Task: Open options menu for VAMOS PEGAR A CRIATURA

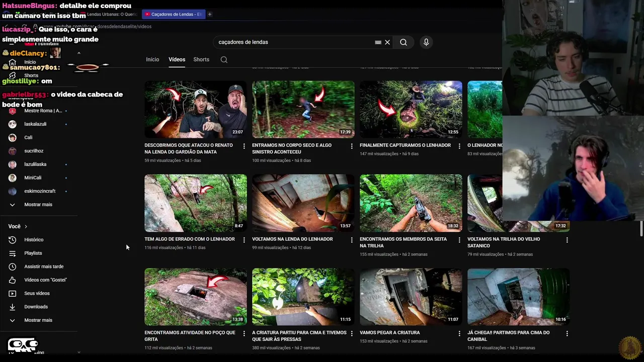Action: click(459, 333)
